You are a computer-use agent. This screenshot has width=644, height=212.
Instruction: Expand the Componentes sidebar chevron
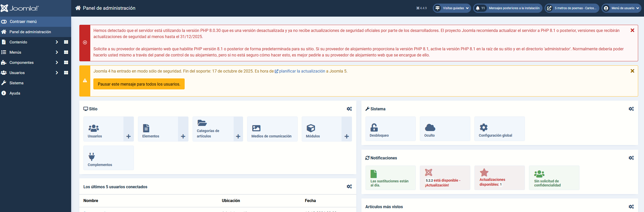(x=57, y=63)
